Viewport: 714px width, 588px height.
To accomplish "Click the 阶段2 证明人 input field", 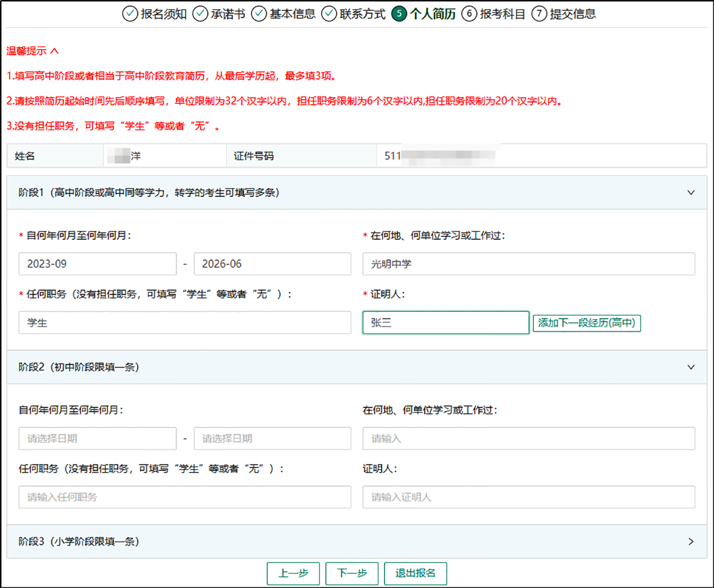I will coord(528,497).
